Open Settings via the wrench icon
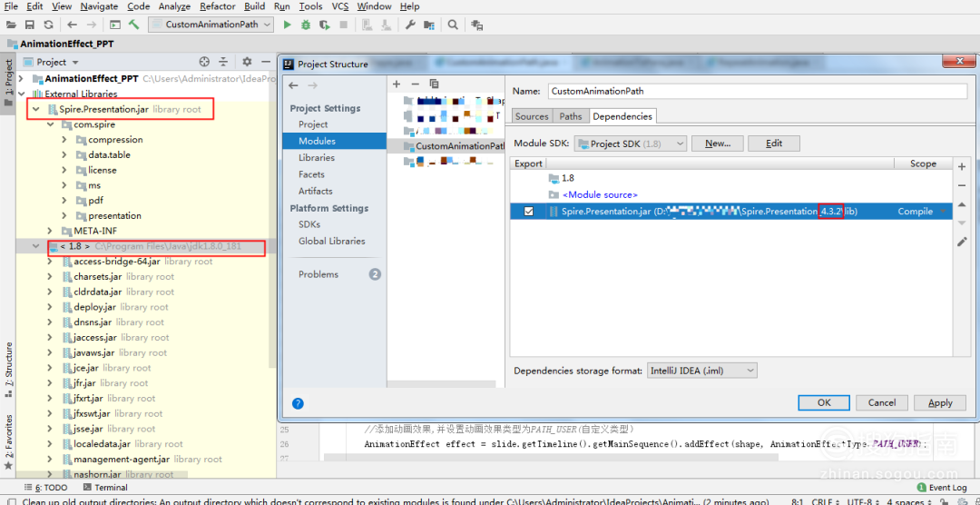 (x=410, y=25)
